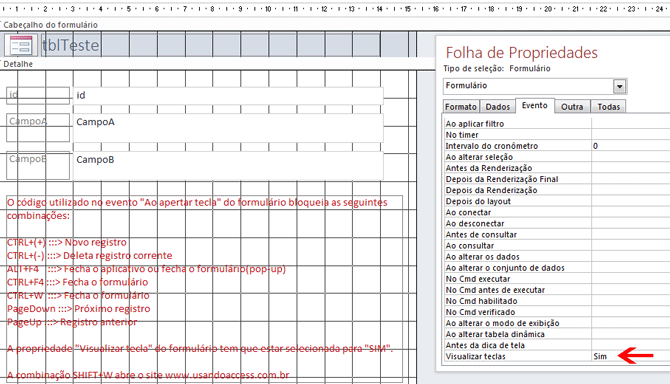Select the Visualizar teclas property label
670x384 pixels.
pyautogui.click(x=475, y=356)
